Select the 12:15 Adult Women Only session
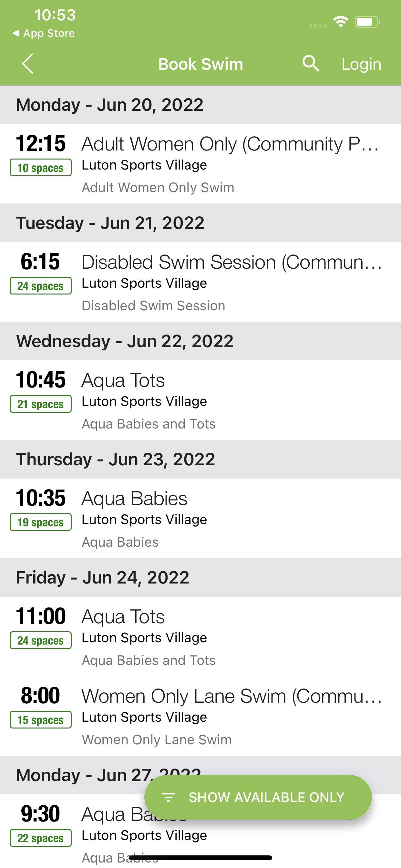Screen dimensions: 401x868 click(x=200, y=164)
